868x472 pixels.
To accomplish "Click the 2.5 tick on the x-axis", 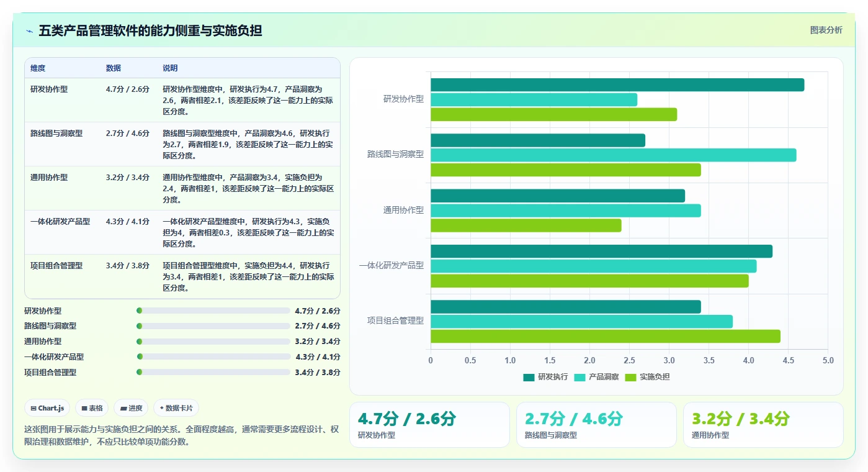I will [629, 361].
